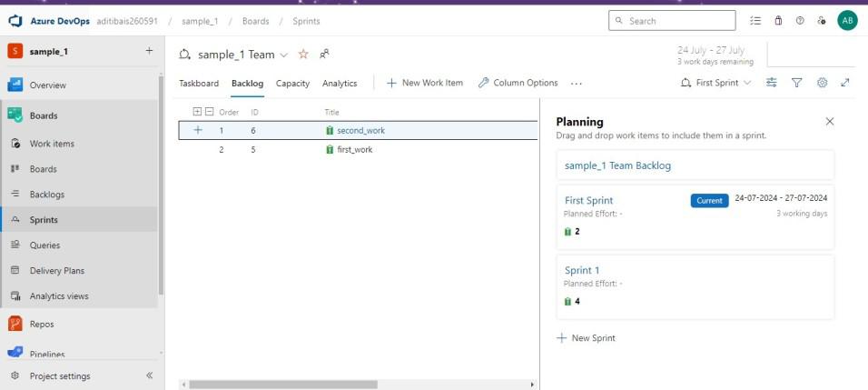Enter full screen mode with arrows icon
868x390 pixels.
[x=845, y=83]
